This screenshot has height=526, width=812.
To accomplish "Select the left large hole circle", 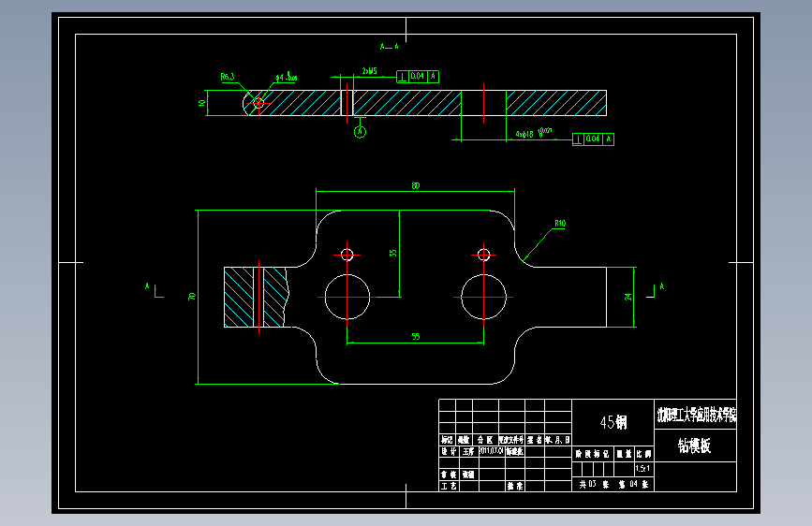I will coord(347,297).
